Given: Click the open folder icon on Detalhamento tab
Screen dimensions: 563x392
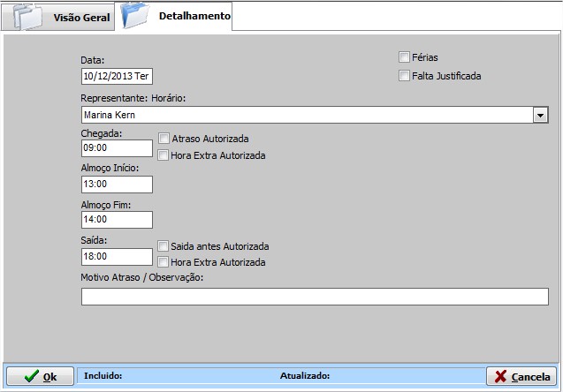Looking at the screenshot, I should (136, 16).
